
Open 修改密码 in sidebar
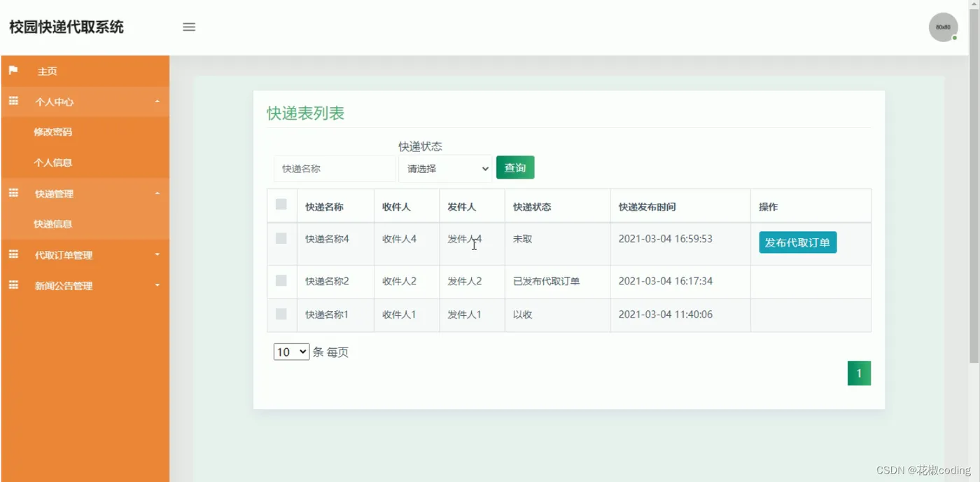[53, 132]
